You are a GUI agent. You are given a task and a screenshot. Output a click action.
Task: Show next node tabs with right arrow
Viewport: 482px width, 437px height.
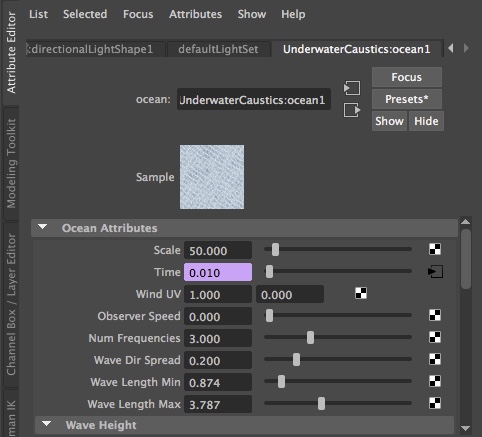click(x=466, y=48)
